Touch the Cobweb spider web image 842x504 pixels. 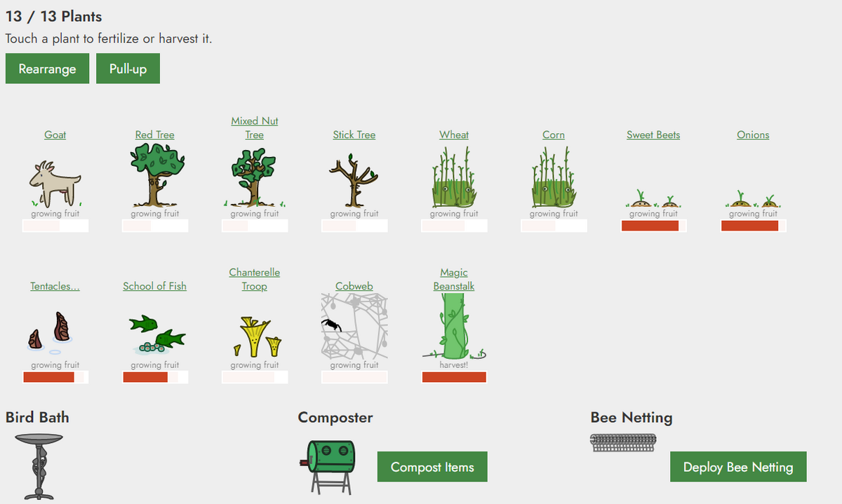click(354, 326)
